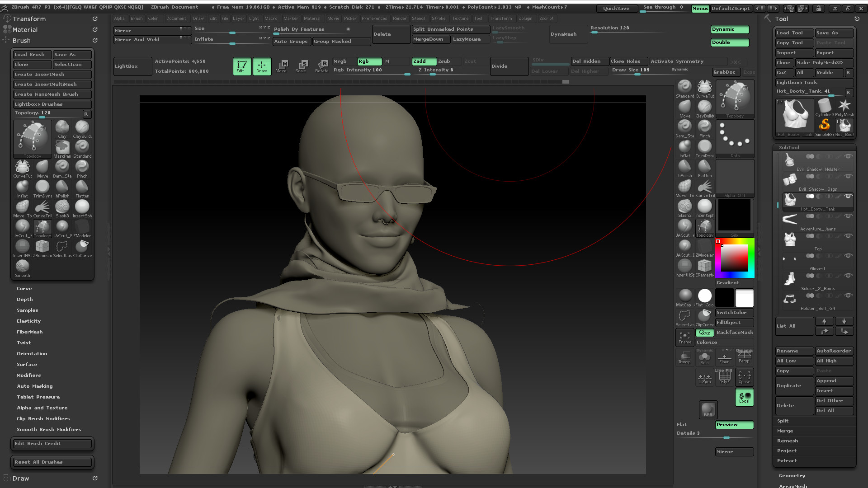
Task: Toggle Mrgb material-color mode
Action: (x=344, y=61)
